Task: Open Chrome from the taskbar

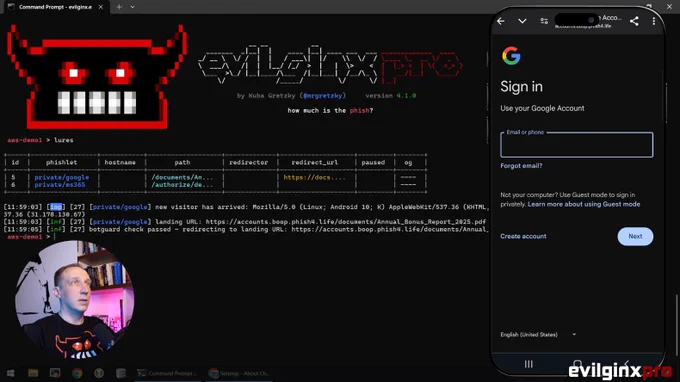Action: (77, 373)
